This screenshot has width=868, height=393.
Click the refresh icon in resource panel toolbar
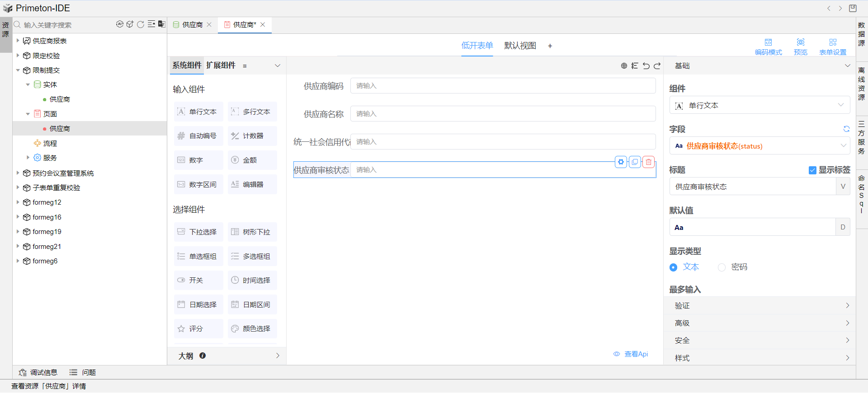(x=141, y=24)
